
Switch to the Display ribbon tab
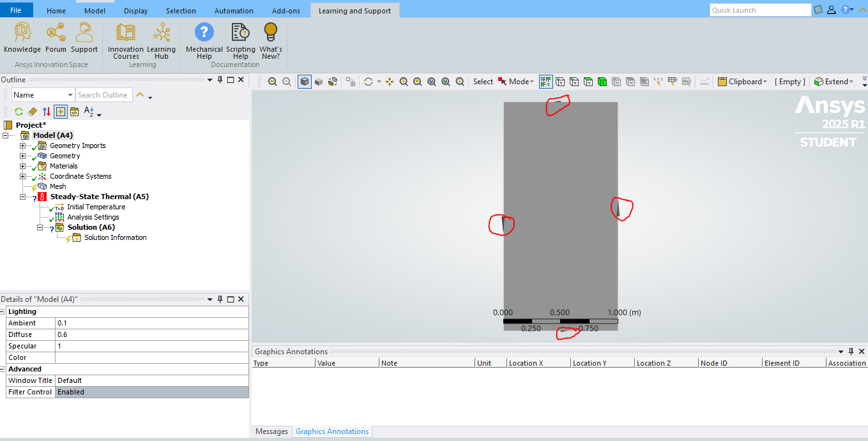pyautogui.click(x=135, y=10)
